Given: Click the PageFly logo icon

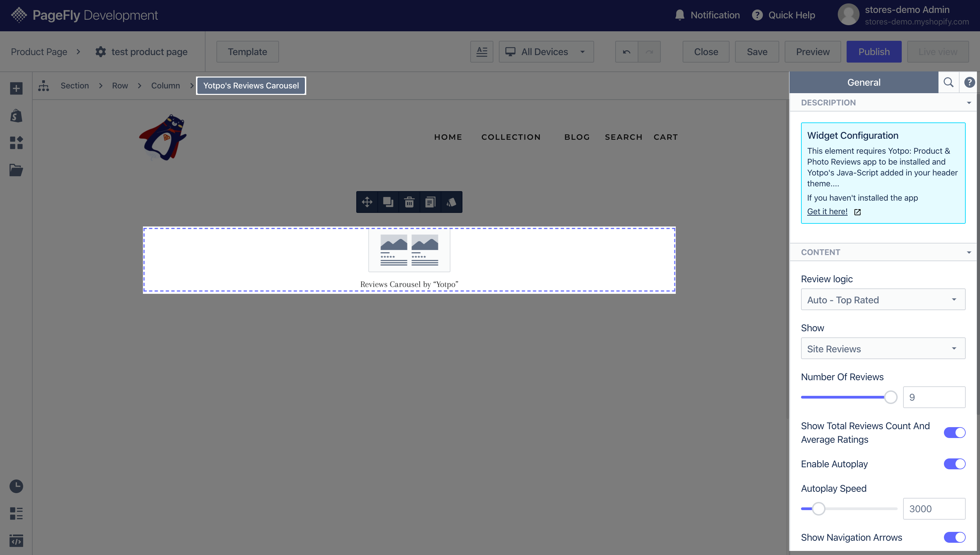Looking at the screenshot, I should pos(19,15).
